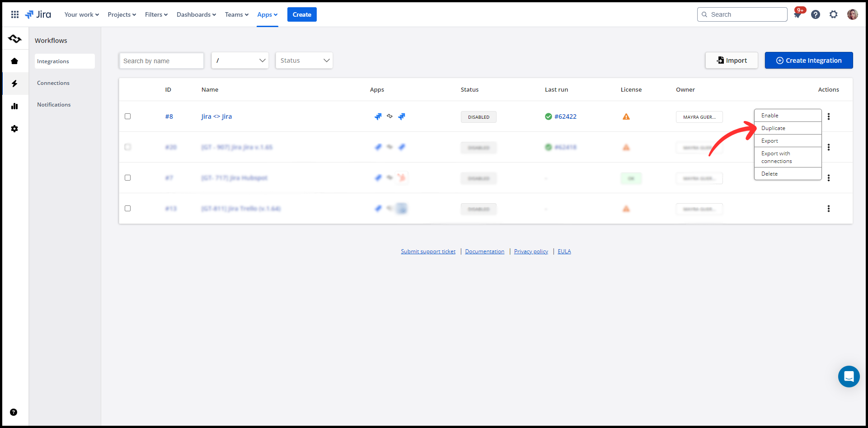Tick the checkbox in the third integration row
This screenshot has height=428, width=868.
click(x=128, y=178)
